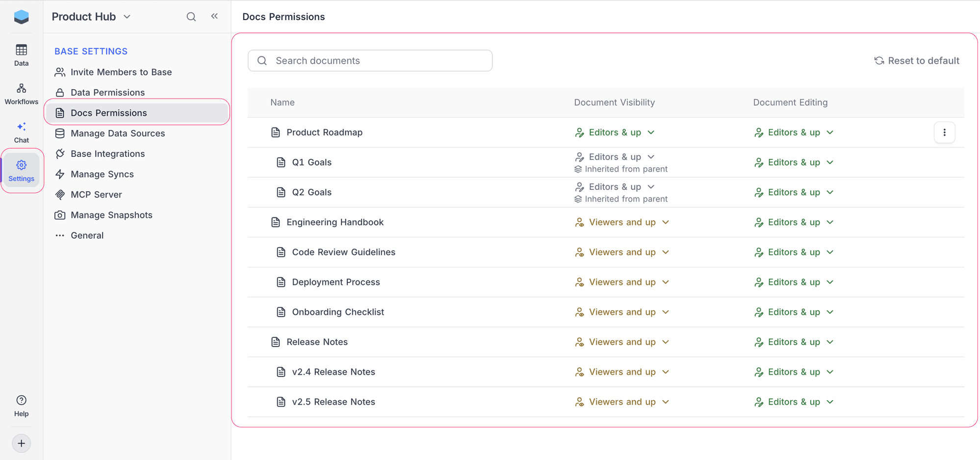The height and width of the screenshot is (460, 980).
Task: Open the Invite Members to Base page
Action: click(121, 72)
